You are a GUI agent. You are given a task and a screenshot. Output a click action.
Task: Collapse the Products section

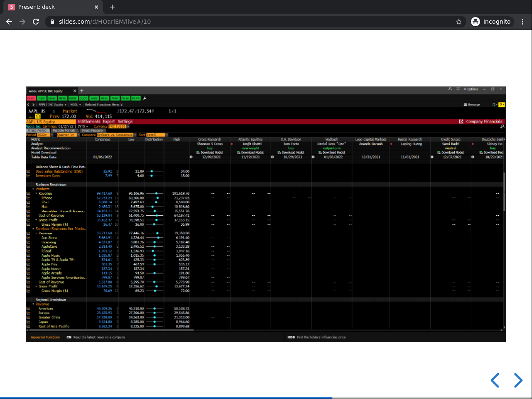coord(34,189)
